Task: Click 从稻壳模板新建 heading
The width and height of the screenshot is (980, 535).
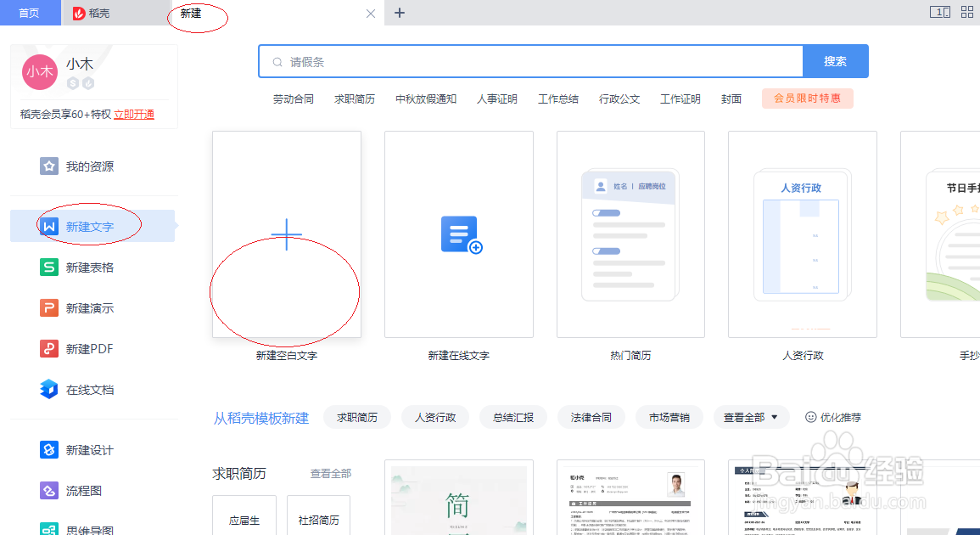Action: click(x=261, y=418)
